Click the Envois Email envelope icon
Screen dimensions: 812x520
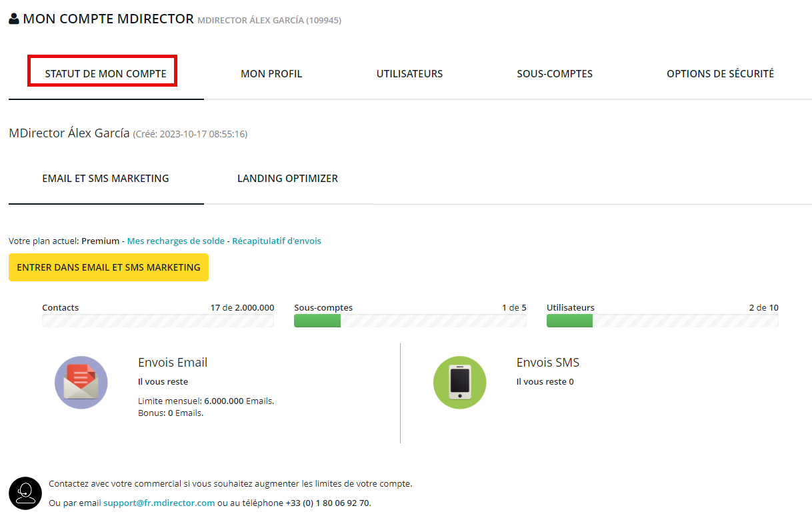tap(81, 383)
